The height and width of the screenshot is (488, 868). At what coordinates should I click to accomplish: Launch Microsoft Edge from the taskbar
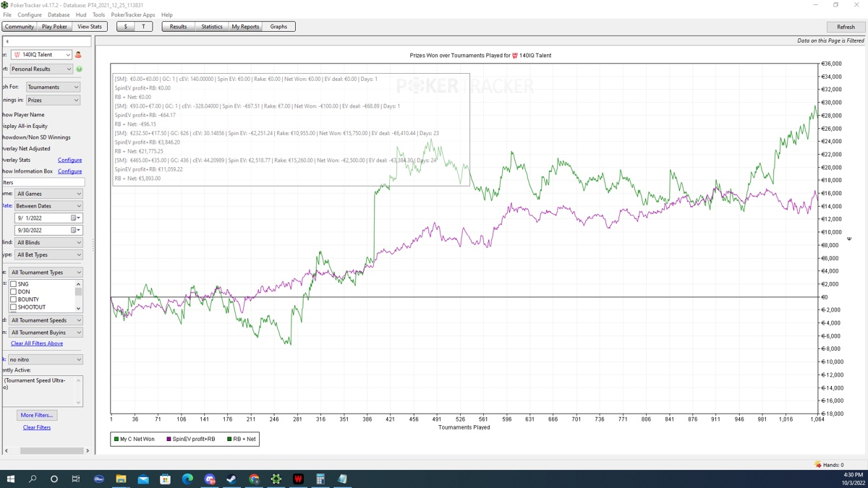187,479
